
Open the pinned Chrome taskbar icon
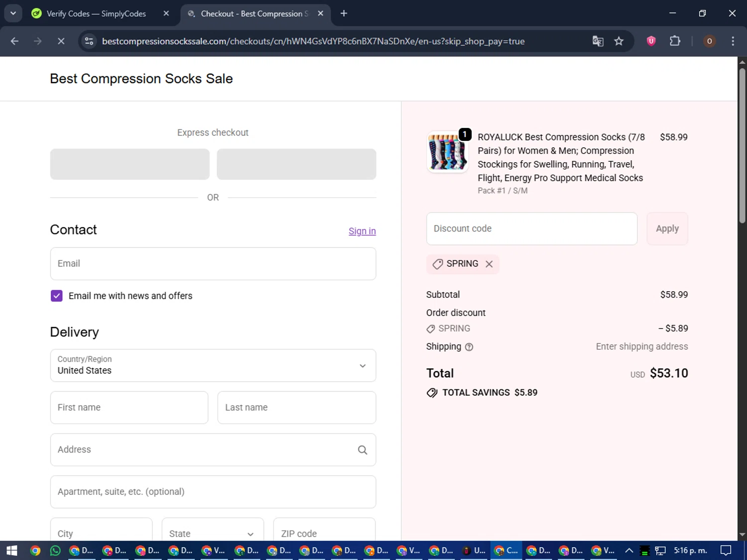[x=35, y=551]
